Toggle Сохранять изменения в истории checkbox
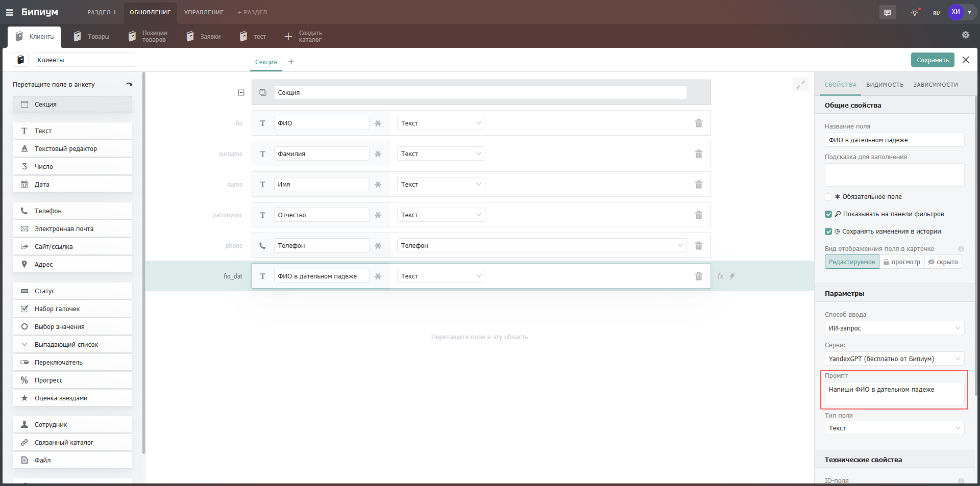 (828, 232)
